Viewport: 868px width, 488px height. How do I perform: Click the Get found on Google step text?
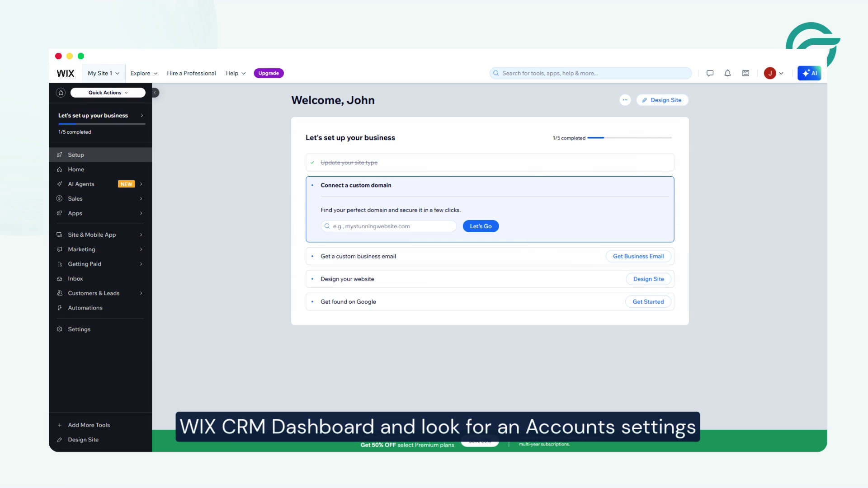[348, 302]
